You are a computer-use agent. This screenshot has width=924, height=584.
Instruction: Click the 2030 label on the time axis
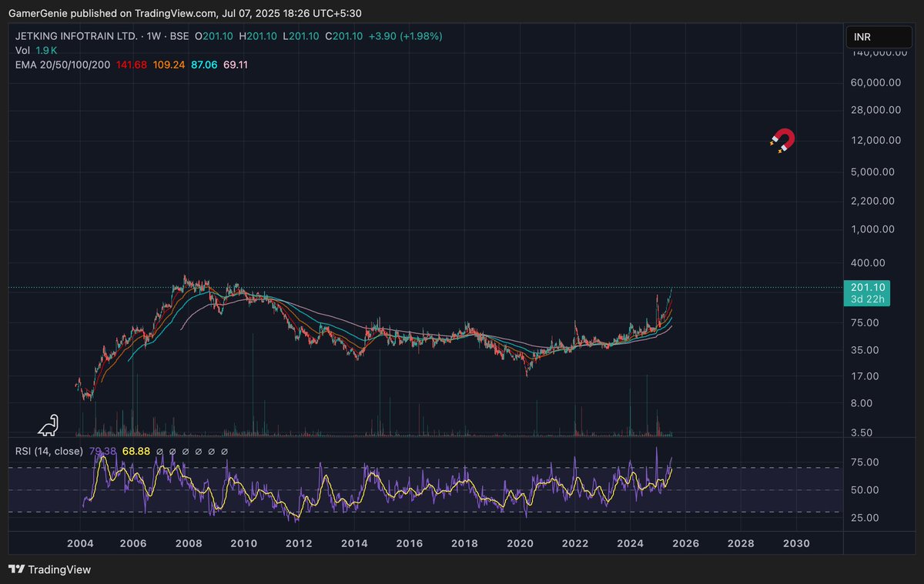(x=796, y=543)
